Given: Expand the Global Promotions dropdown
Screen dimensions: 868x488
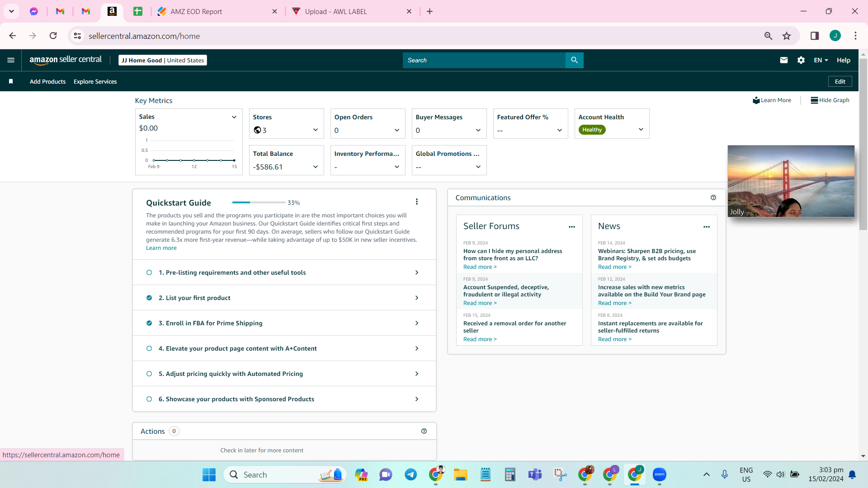Looking at the screenshot, I should click(478, 167).
